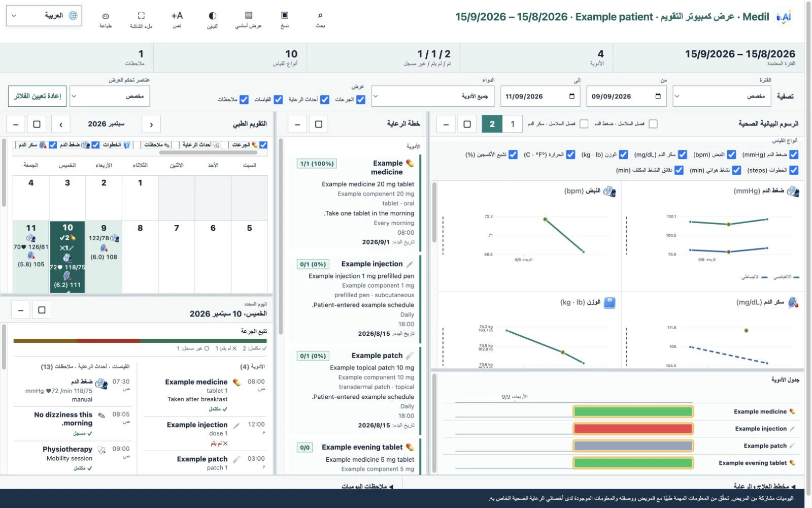This screenshot has width=812, height=508.
Task: Uncheck the pulse (bpm) measurement type
Action: click(731, 154)
